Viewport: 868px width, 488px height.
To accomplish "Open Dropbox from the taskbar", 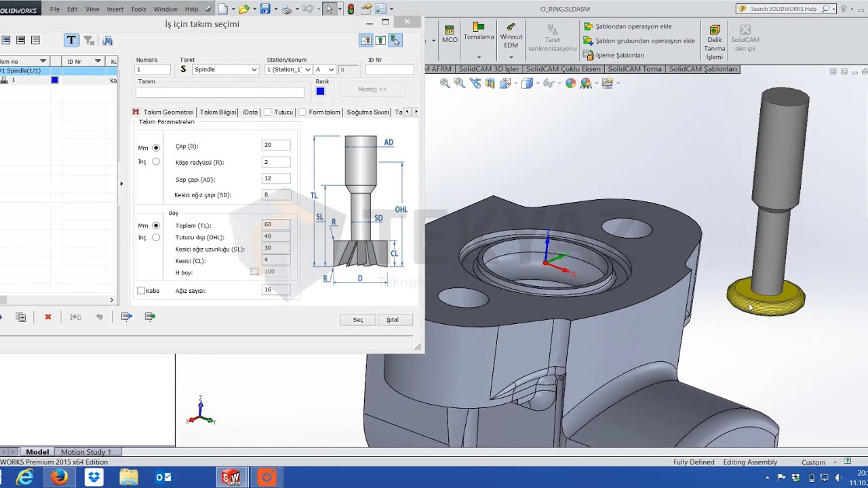I will [x=94, y=477].
